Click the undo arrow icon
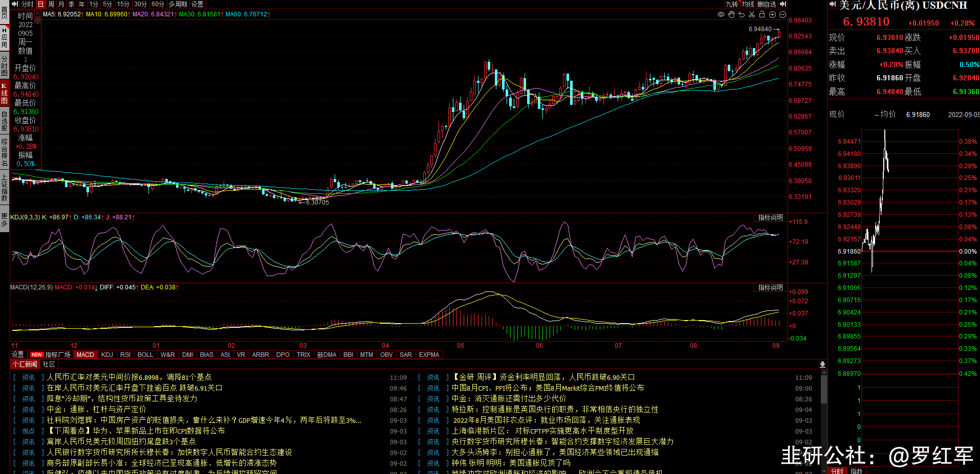 coord(742,14)
